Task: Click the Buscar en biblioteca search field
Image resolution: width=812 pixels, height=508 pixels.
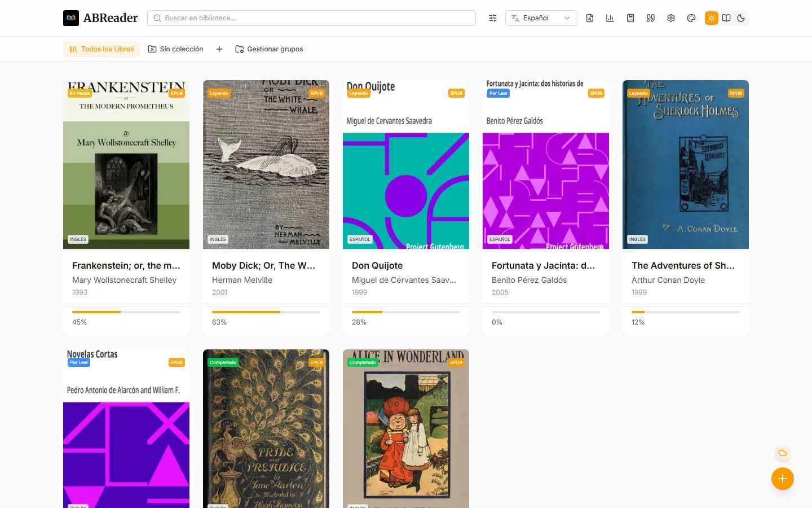Action: [311, 18]
